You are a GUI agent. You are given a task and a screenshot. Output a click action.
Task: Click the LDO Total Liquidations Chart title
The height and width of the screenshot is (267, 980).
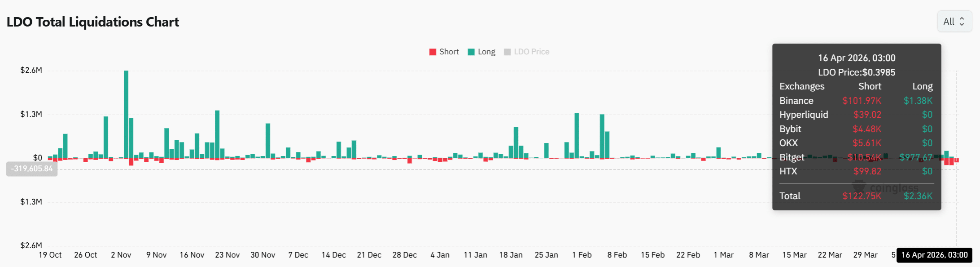point(93,22)
